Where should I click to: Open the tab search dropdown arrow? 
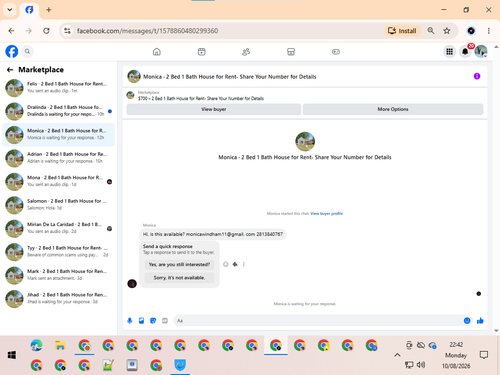click(10, 10)
